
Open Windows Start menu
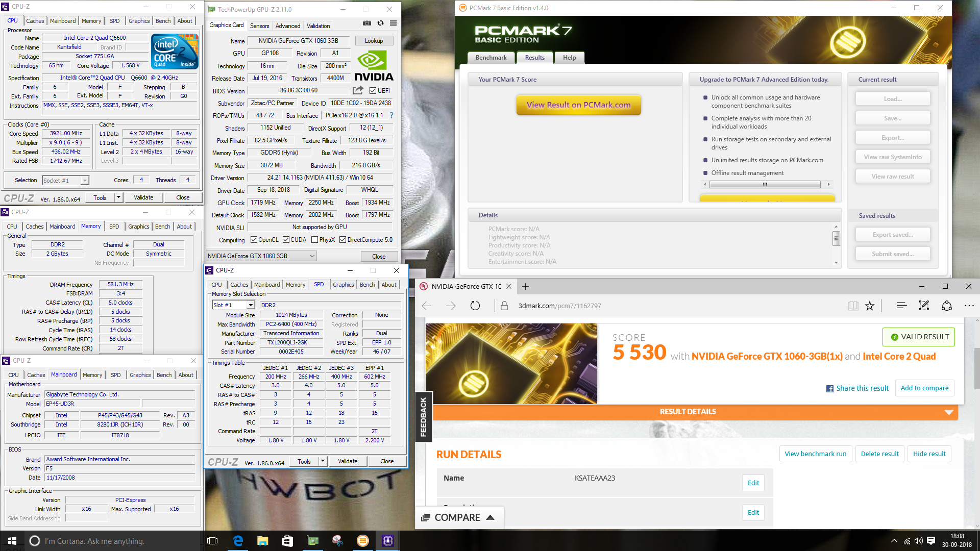[12, 541]
